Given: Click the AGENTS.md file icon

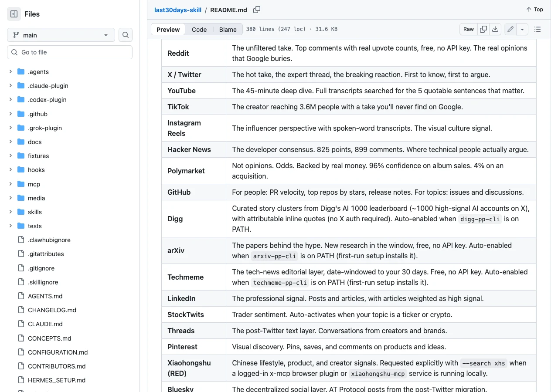Looking at the screenshot, I should pos(21,296).
